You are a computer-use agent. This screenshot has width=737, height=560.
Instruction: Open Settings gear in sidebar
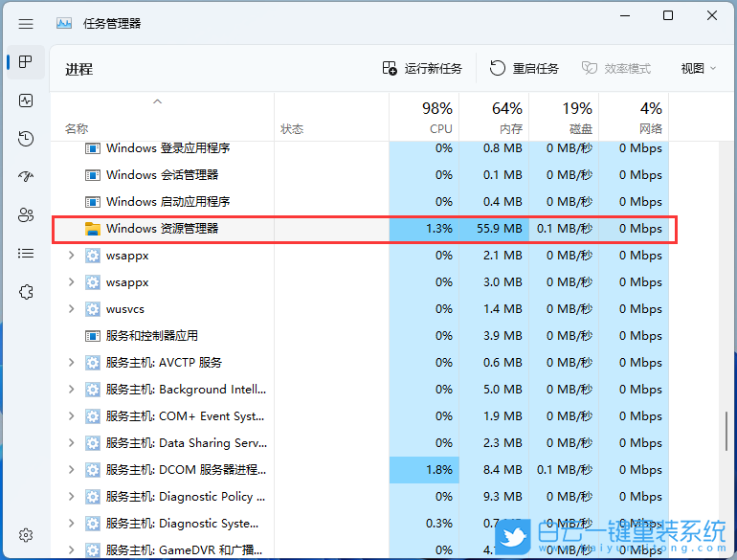click(x=26, y=535)
